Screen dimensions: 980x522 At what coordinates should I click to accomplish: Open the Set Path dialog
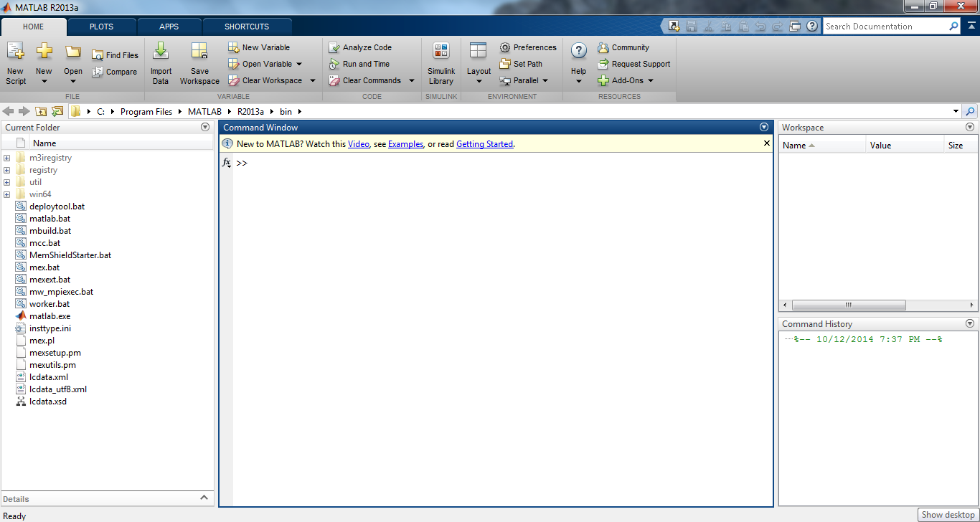point(521,64)
